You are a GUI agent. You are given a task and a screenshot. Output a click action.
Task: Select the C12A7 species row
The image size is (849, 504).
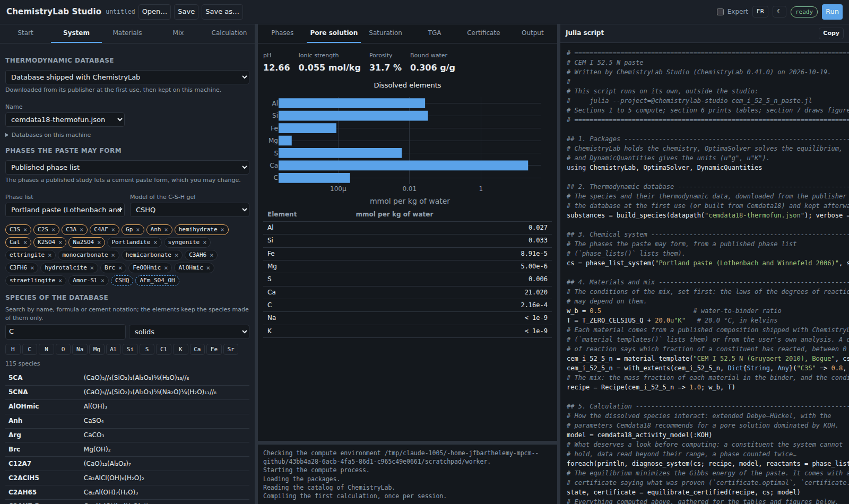coord(127,464)
